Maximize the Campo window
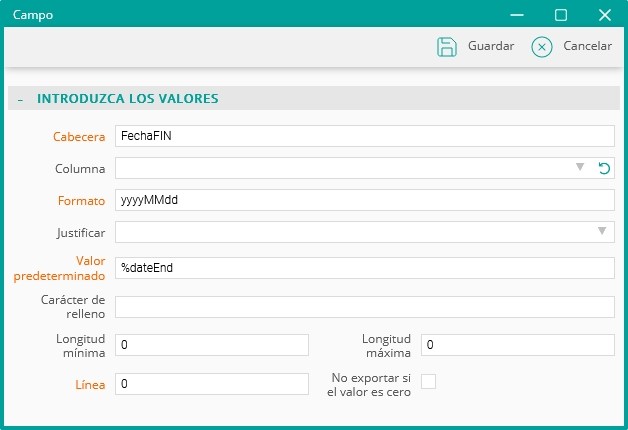 (x=561, y=15)
